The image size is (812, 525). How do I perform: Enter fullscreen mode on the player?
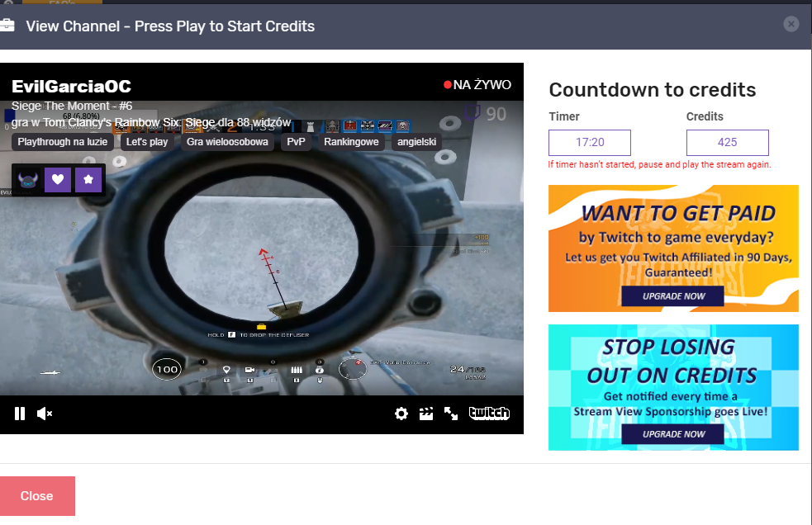tap(451, 414)
